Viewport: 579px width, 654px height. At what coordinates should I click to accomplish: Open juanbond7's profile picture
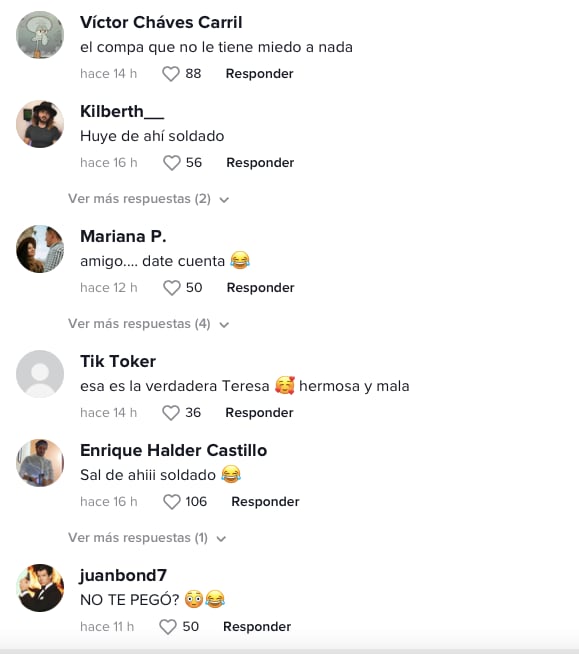click(40, 588)
